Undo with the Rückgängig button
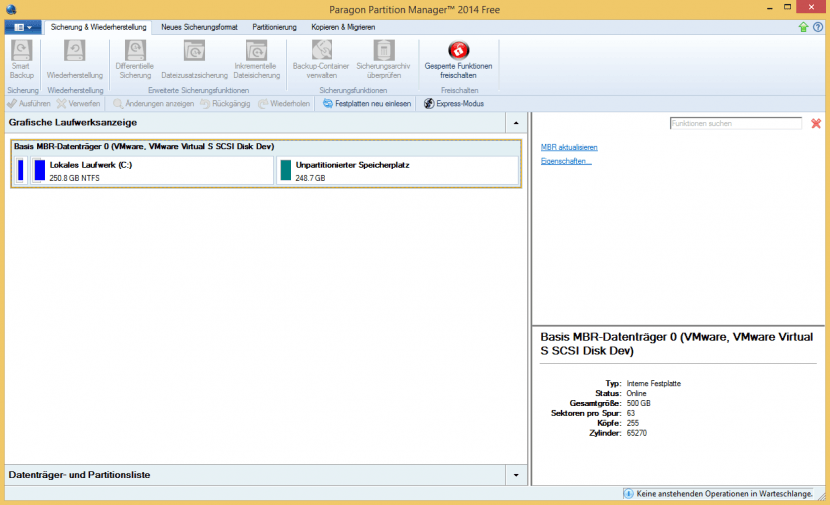Image resolution: width=830 pixels, height=505 pixels. (225, 104)
